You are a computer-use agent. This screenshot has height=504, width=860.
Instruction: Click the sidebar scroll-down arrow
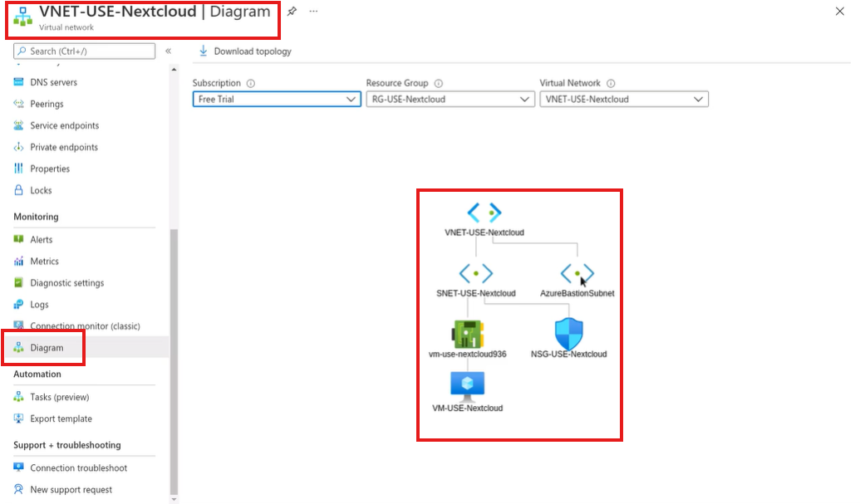pos(174,499)
